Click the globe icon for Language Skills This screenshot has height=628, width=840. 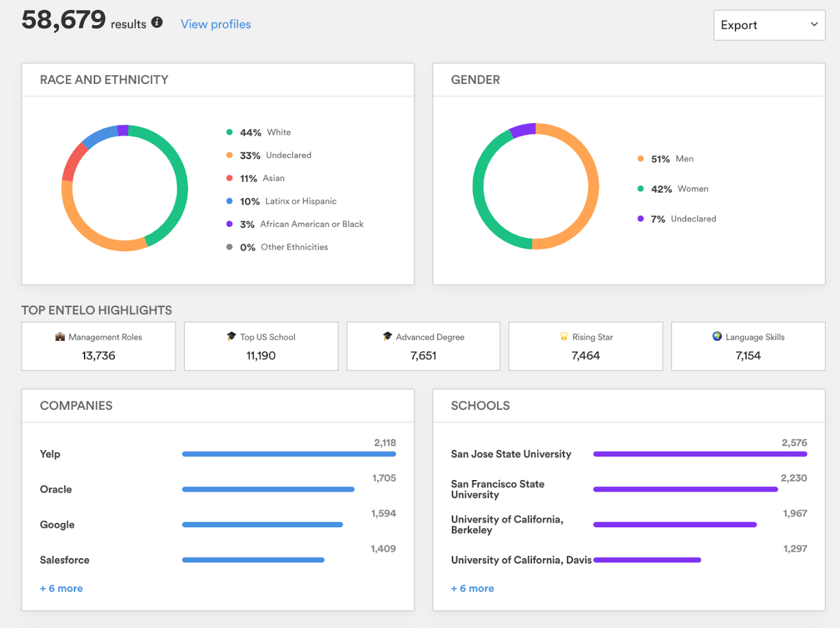pos(717,336)
